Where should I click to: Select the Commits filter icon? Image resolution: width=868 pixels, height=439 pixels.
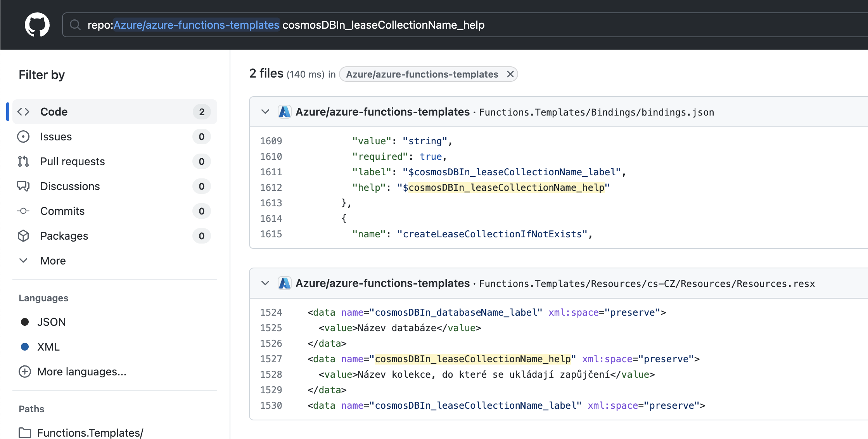(23, 211)
